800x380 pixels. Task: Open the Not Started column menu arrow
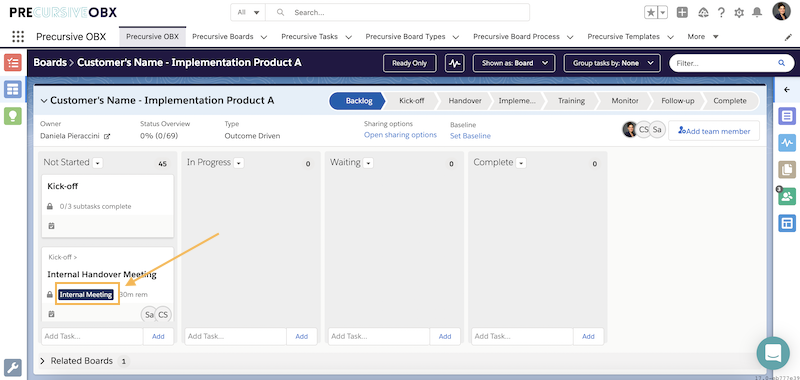click(x=98, y=163)
